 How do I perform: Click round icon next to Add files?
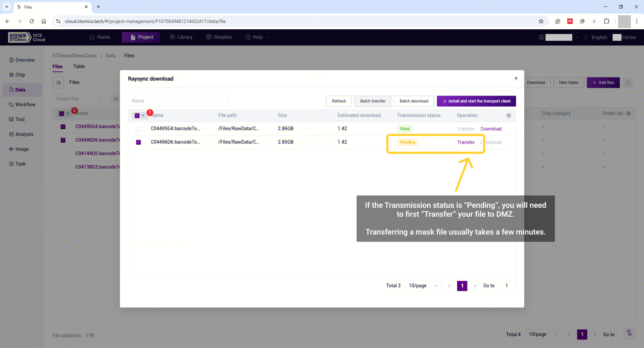(x=628, y=83)
